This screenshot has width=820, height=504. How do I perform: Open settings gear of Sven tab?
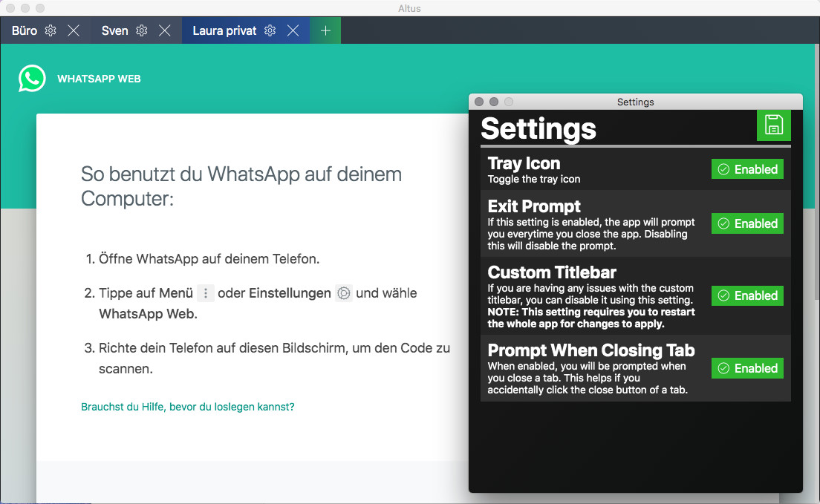(142, 30)
